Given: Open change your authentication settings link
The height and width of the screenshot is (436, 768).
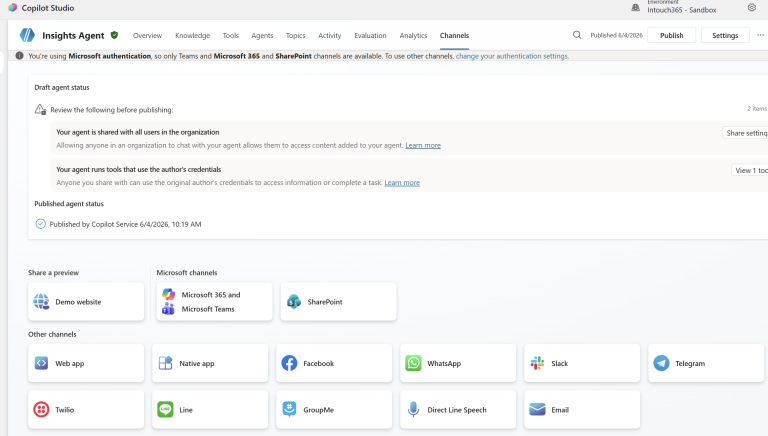Looking at the screenshot, I should (x=512, y=56).
